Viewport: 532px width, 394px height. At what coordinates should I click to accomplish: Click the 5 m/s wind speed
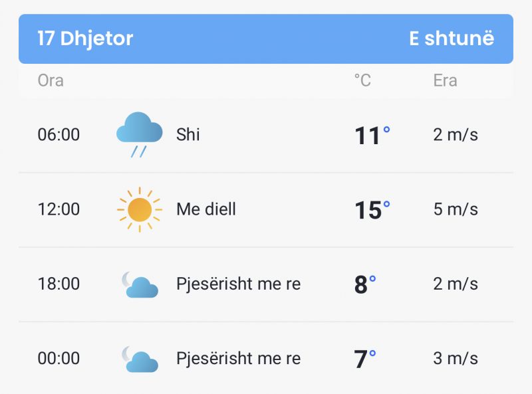pos(456,209)
